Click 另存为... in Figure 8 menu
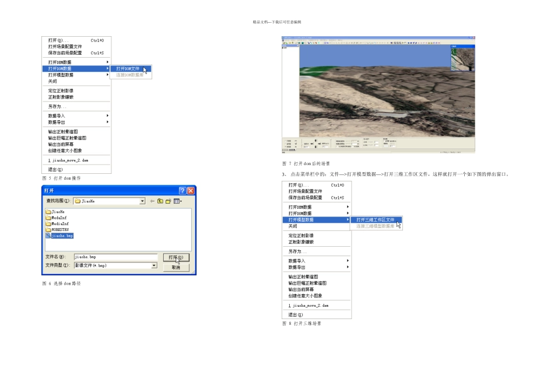 coord(316,251)
